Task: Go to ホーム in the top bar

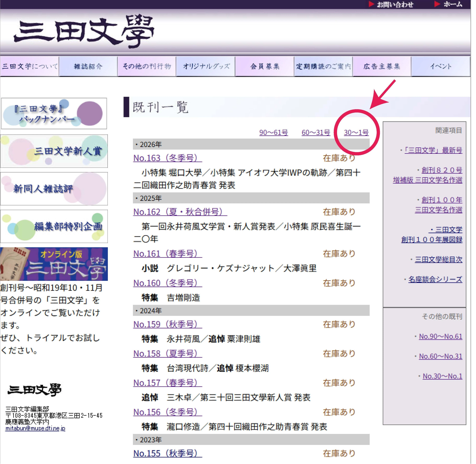Action: 448,4
